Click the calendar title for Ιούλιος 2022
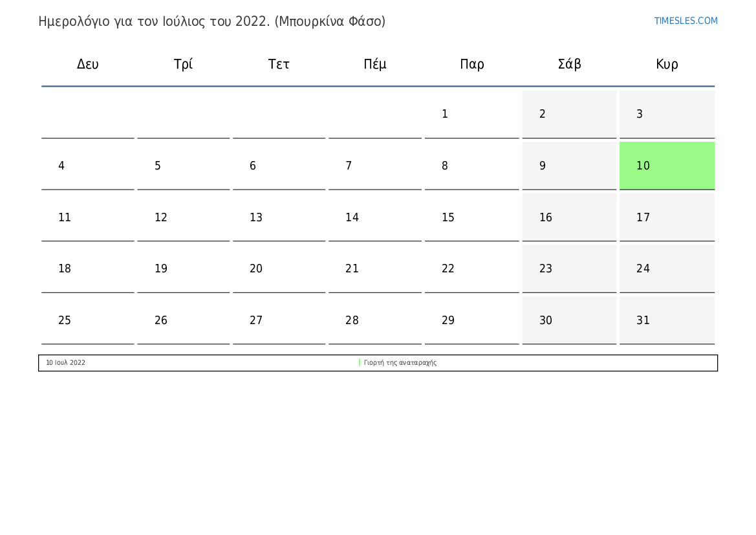 [212, 21]
